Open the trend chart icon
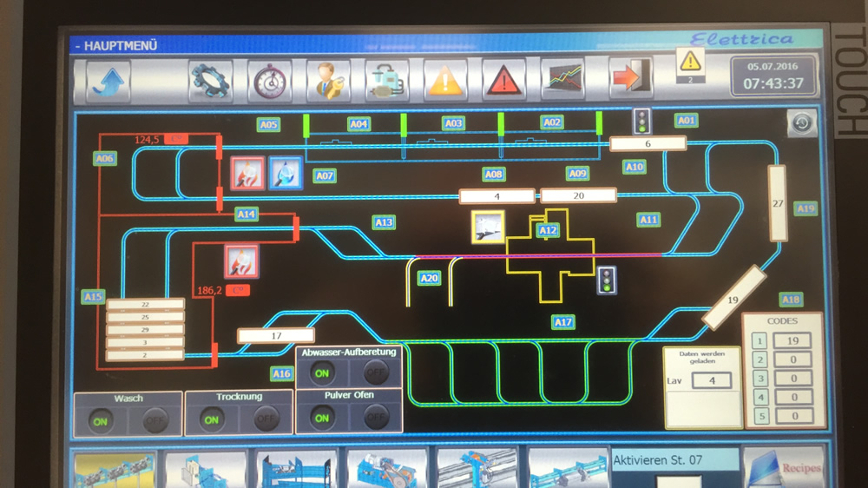Screen dimensions: 868x488 click(x=563, y=79)
